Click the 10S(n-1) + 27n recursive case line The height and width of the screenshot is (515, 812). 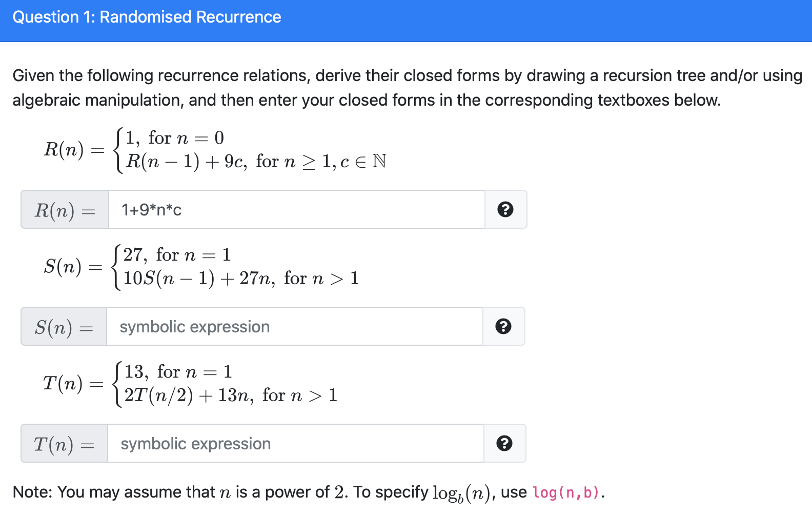point(241,279)
